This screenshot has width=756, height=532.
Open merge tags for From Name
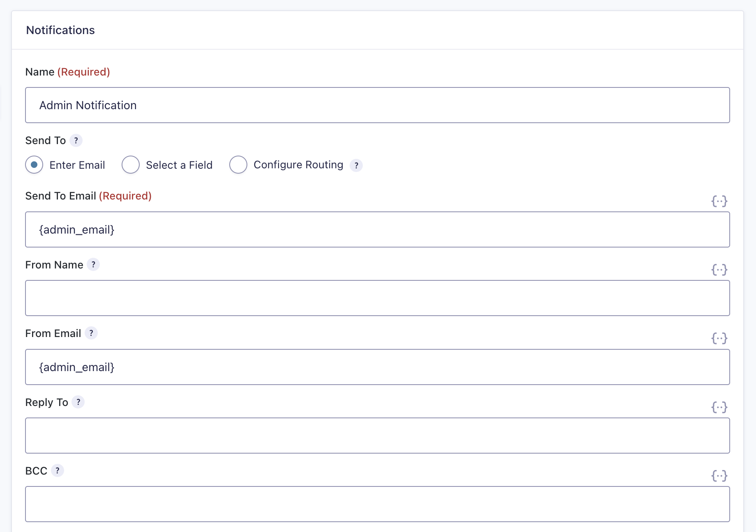tap(719, 270)
